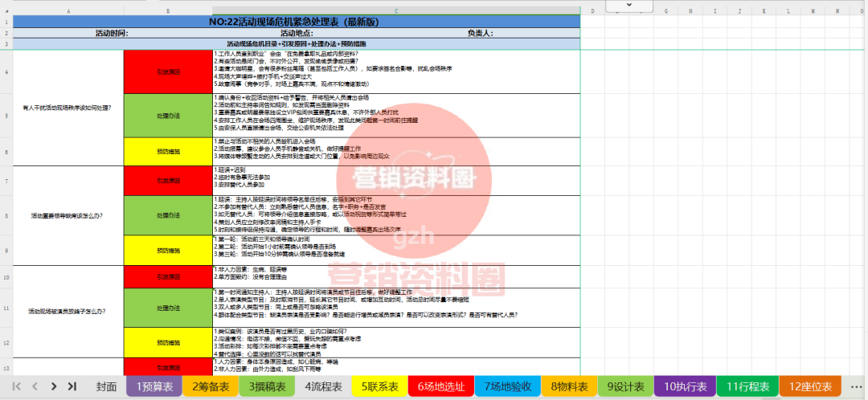Open the 6场地选址 sheet tab

441,386
